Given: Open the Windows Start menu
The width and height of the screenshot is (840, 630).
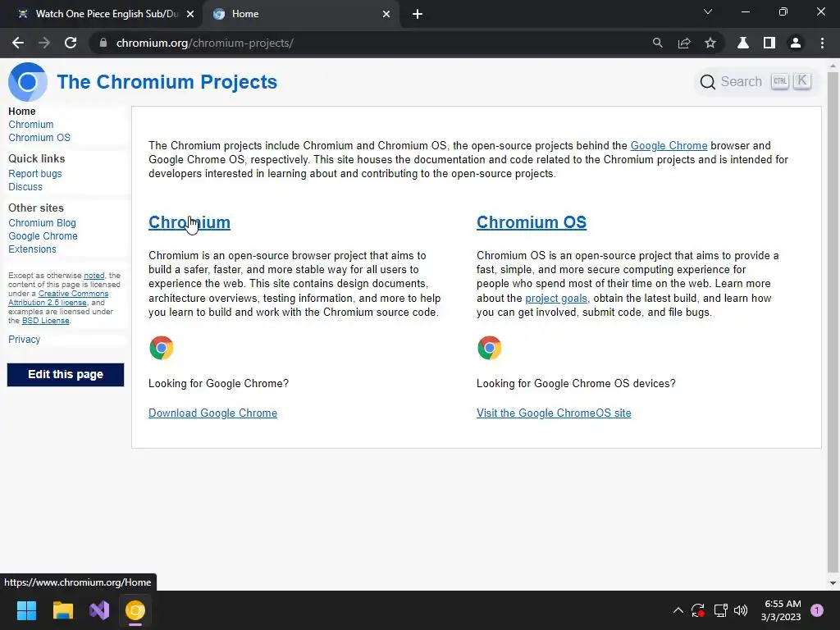Looking at the screenshot, I should tap(26, 610).
